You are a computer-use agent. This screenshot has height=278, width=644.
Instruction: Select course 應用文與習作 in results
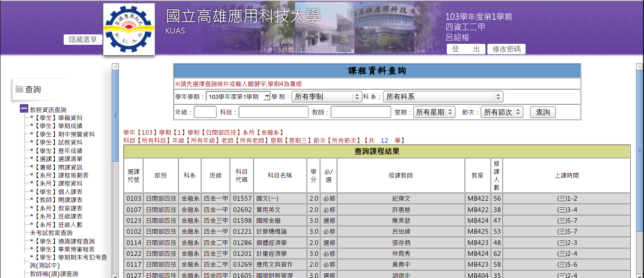[x=274, y=264]
